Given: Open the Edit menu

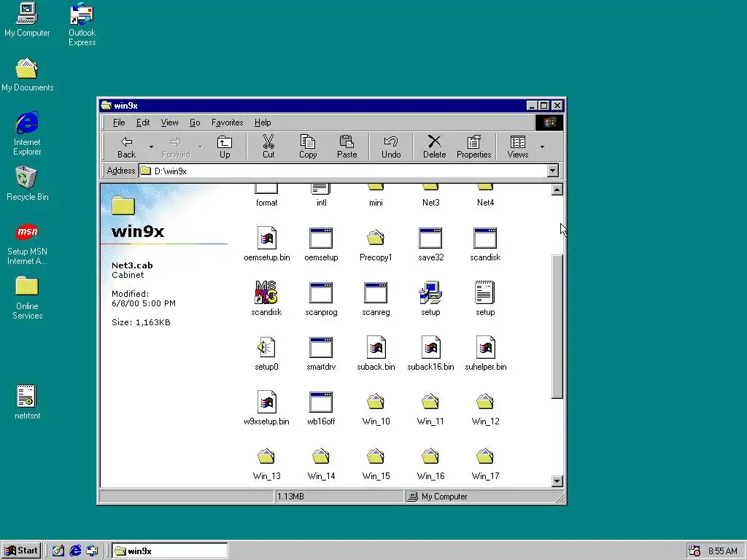Looking at the screenshot, I should point(143,122).
